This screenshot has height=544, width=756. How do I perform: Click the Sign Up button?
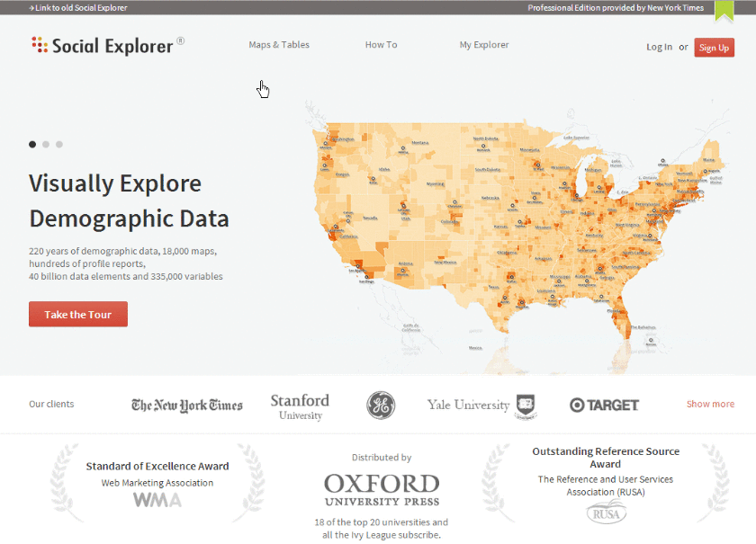[x=714, y=48]
